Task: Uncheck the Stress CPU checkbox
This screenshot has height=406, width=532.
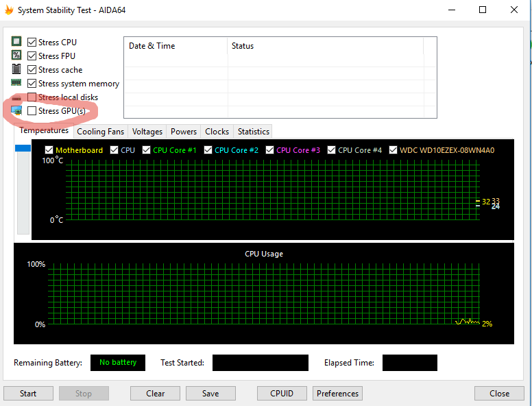Action: point(32,42)
